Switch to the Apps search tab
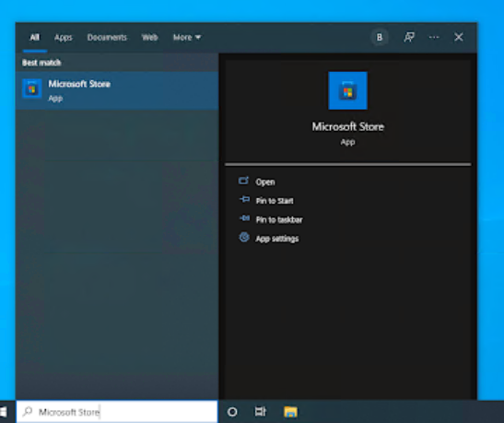Viewport: 504px width, 423px height. coord(63,38)
